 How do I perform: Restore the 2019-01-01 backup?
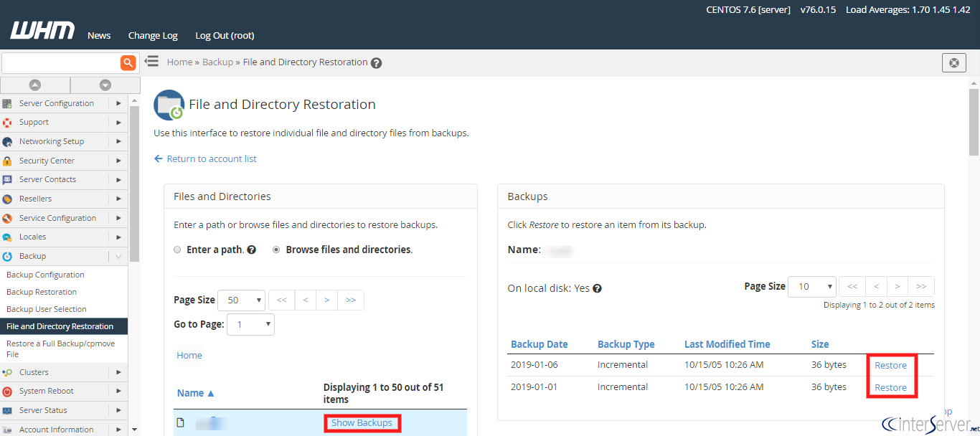[x=890, y=388]
